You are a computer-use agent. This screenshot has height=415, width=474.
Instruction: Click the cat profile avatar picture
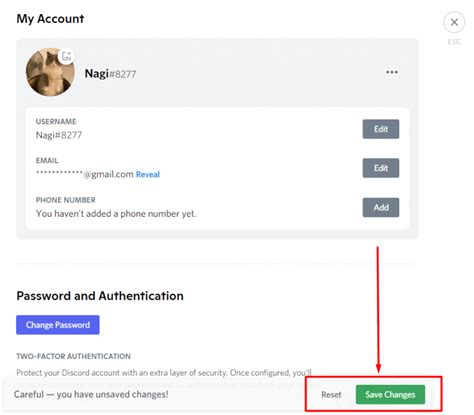[50, 72]
